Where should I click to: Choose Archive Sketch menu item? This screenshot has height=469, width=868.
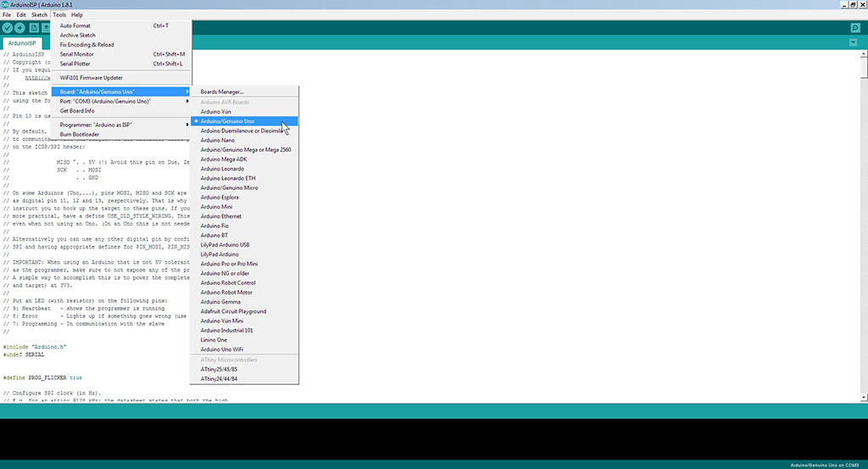point(121,35)
